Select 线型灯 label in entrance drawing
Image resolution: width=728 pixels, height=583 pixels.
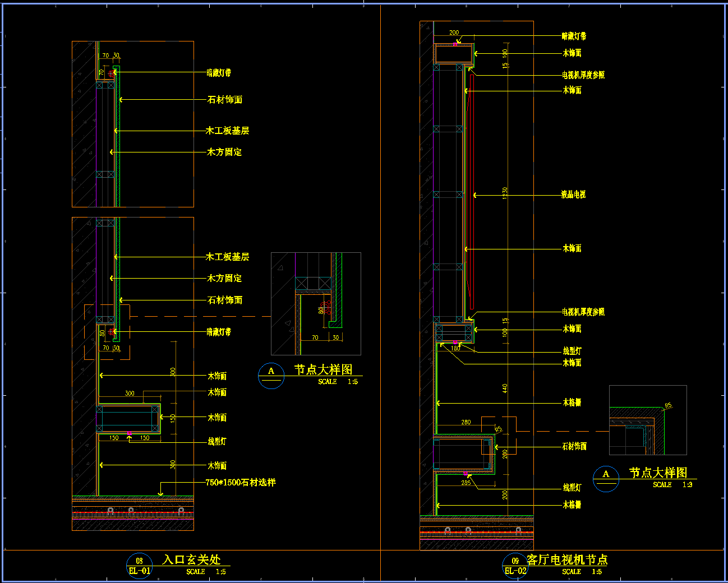click(x=217, y=442)
